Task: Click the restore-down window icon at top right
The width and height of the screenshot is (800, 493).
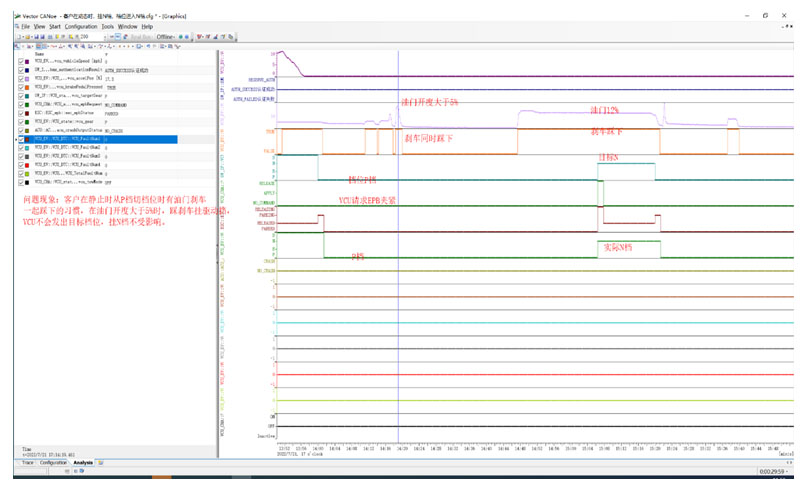Action: (x=766, y=17)
